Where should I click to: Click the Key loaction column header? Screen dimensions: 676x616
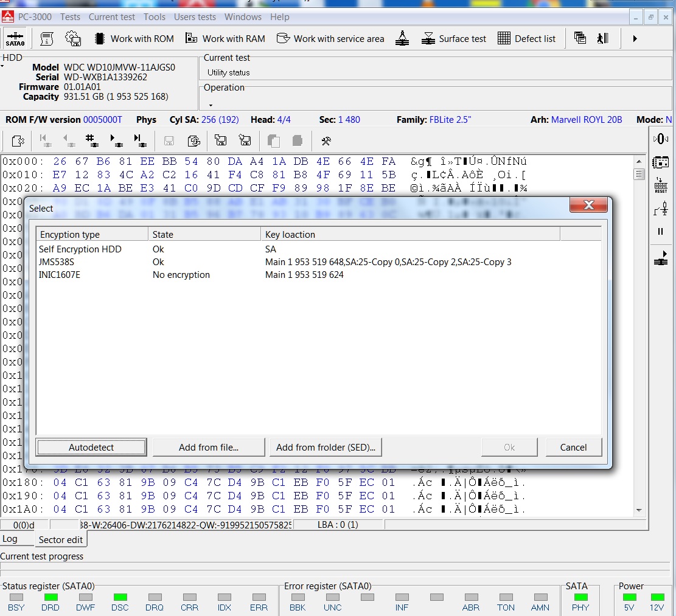tap(411, 234)
